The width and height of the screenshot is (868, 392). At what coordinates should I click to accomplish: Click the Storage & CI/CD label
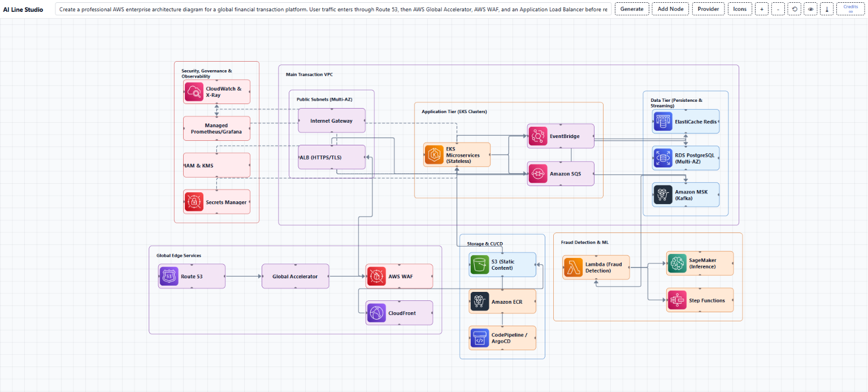tap(485, 244)
